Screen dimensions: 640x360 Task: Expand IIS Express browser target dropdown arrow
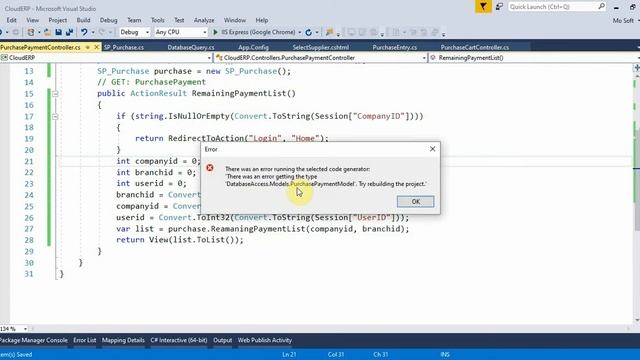tap(300, 32)
